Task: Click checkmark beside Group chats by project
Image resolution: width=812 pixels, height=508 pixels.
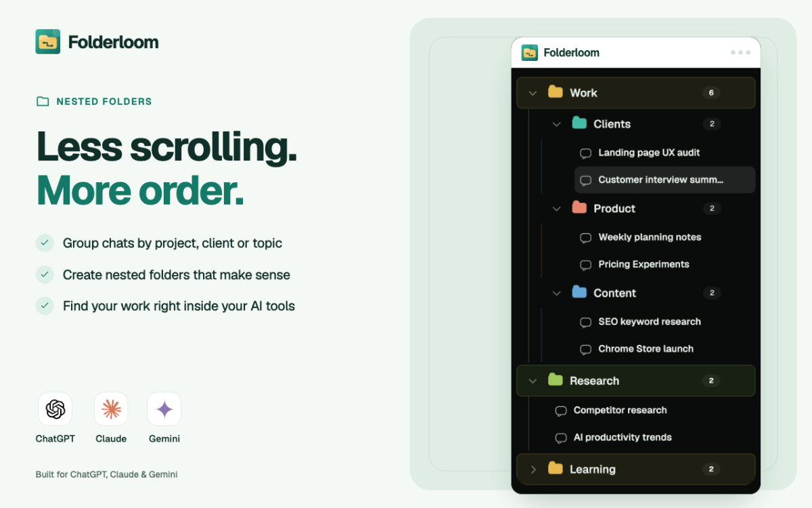Action: 45,242
